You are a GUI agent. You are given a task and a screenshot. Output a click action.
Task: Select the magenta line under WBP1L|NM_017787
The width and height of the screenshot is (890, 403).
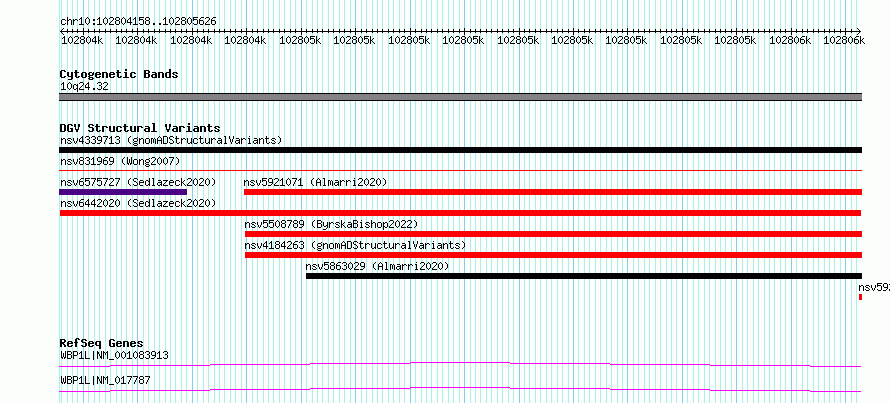[460, 389]
